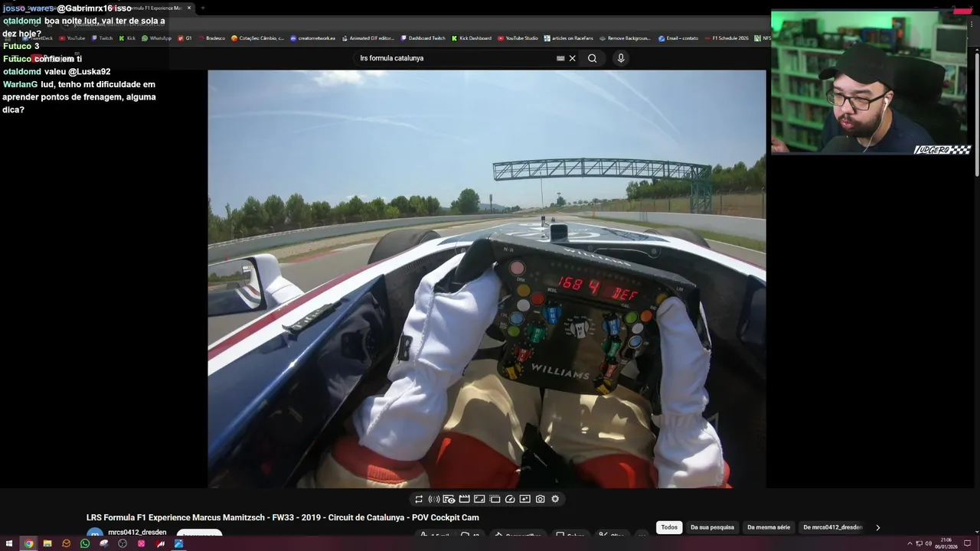Show hidden system tray icons
Viewport: 980px width, 551px height.
point(910,543)
